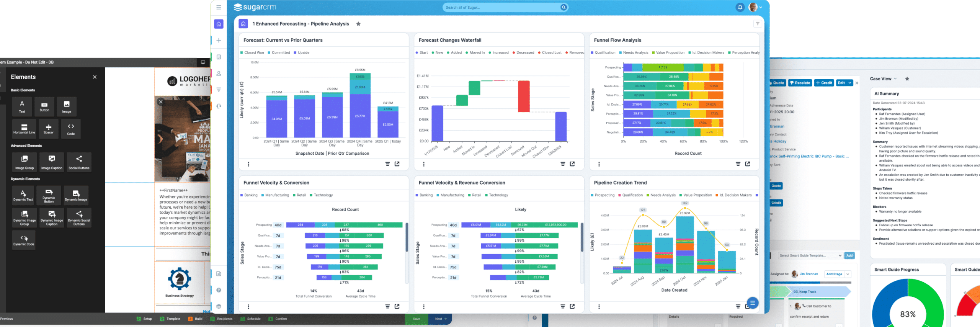Viewport: 980px width, 327px height.
Task: Expand the Edit button dropdown arrow
Action: point(850,83)
